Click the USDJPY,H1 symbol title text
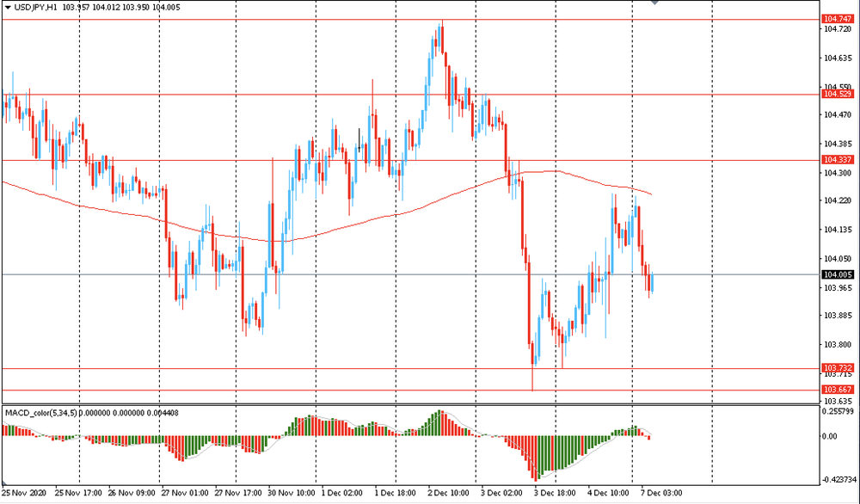 pyautogui.click(x=35, y=8)
